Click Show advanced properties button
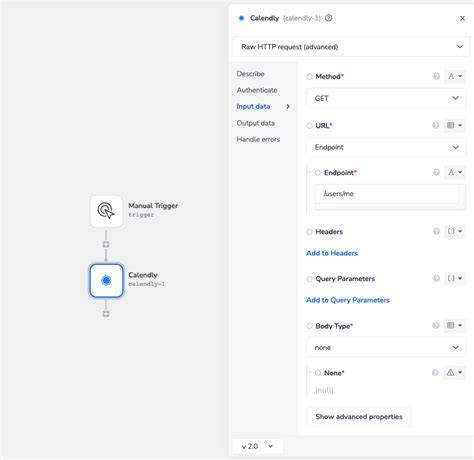 point(359,417)
